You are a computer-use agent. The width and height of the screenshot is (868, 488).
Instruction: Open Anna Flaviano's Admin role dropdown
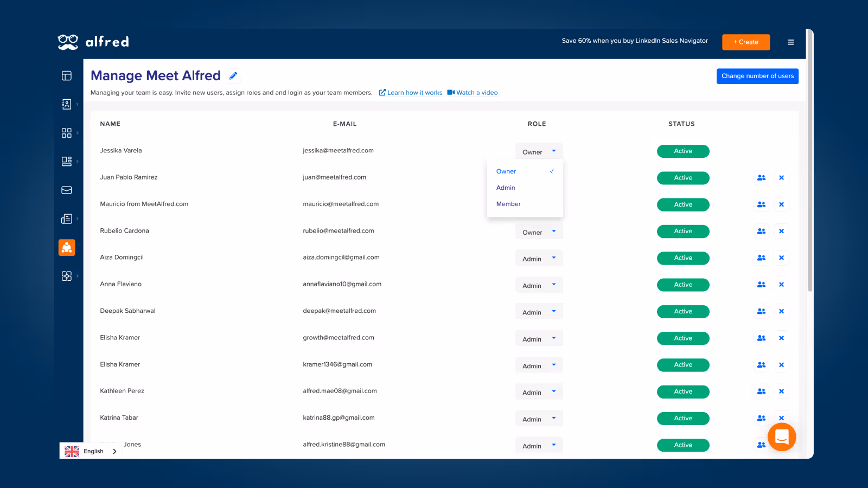tap(539, 285)
